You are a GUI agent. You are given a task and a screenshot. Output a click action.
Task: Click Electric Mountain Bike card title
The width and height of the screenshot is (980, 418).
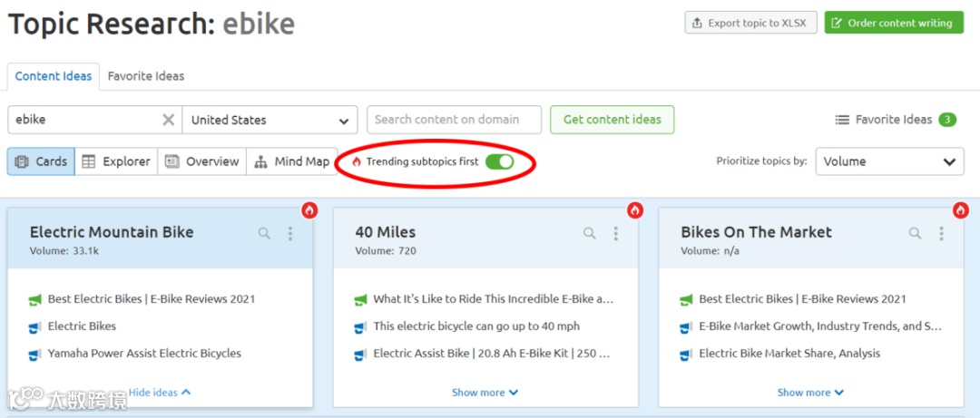(x=112, y=232)
